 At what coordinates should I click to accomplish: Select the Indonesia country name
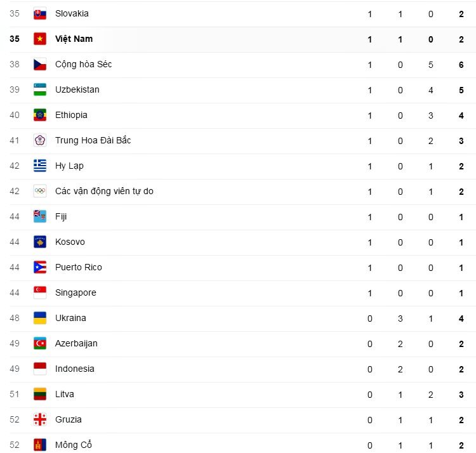[x=74, y=369]
